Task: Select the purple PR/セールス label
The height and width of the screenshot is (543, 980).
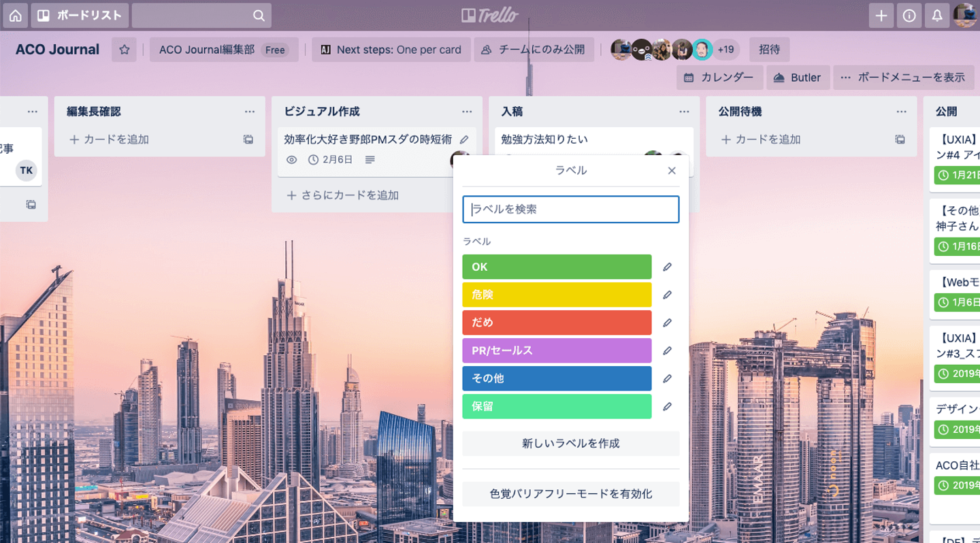Action: [557, 350]
